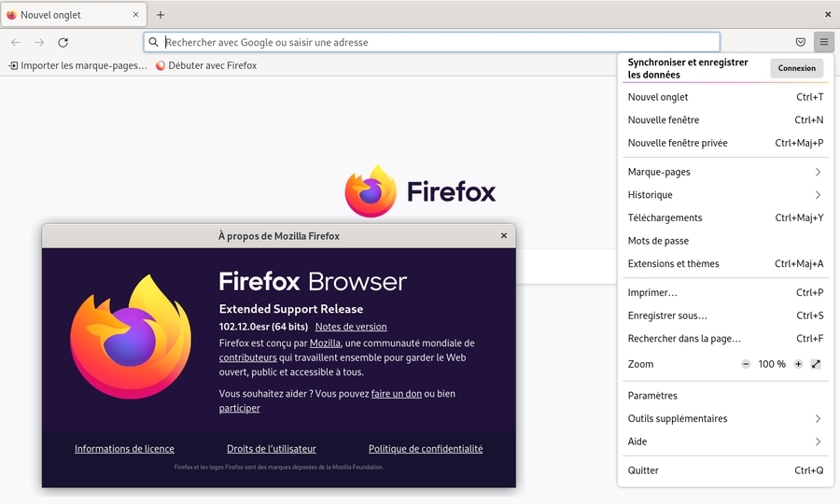Expand the Aide submenu
Viewport: 840px width, 504px height.
click(725, 441)
